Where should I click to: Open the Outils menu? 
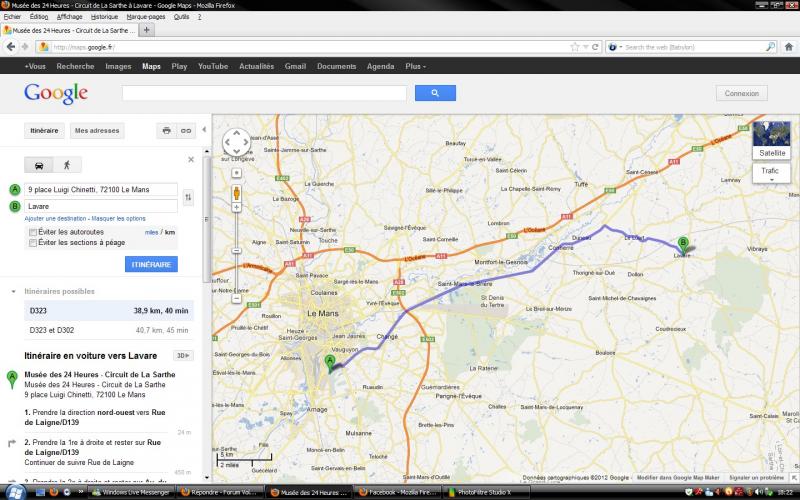(x=181, y=17)
